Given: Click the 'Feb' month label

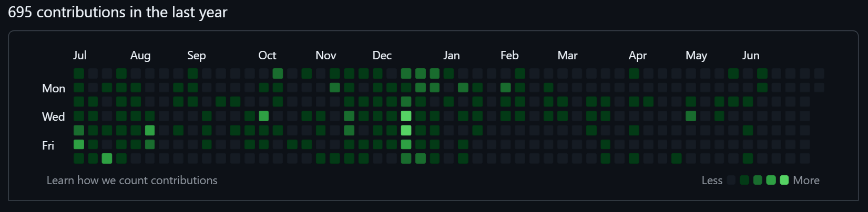Looking at the screenshot, I should tap(509, 56).
